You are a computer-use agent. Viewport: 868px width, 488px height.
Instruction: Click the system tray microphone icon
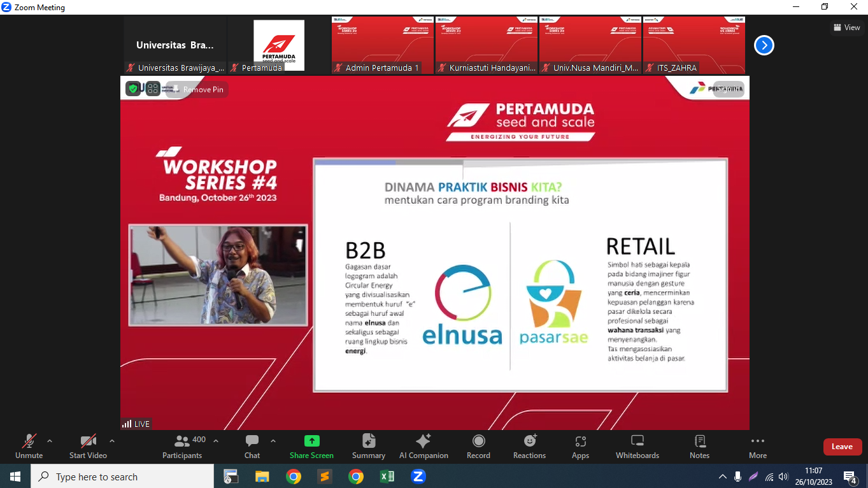pyautogui.click(x=737, y=477)
